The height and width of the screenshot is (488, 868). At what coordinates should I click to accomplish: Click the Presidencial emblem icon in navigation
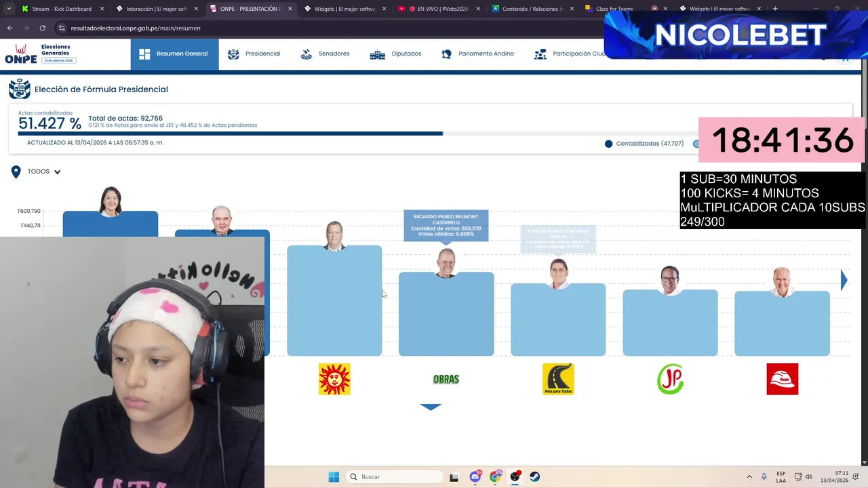(233, 54)
